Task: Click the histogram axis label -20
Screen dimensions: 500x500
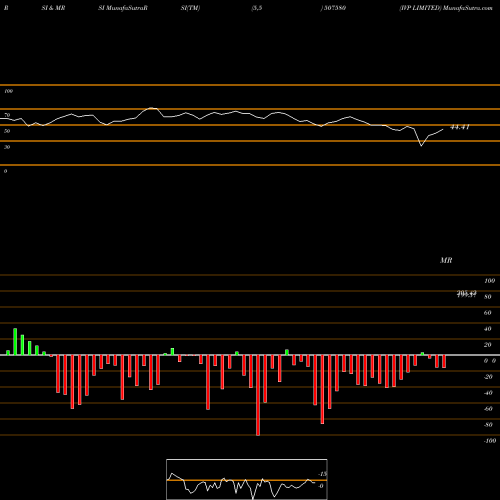Action: point(488,377)
